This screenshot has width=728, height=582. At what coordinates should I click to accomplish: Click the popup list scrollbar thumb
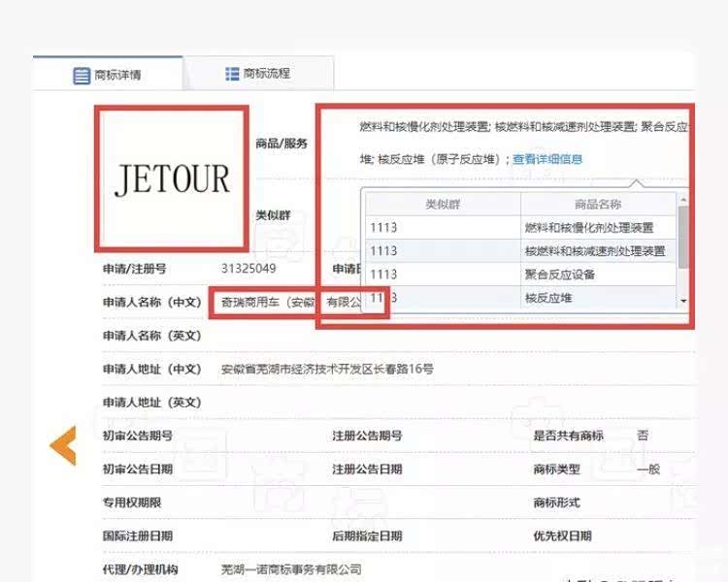[x=683, y=238]
